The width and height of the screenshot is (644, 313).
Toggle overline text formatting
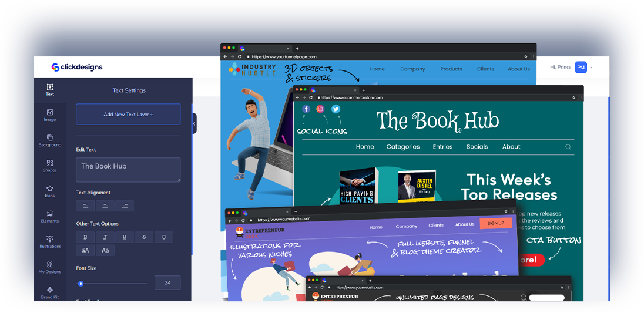164,237
